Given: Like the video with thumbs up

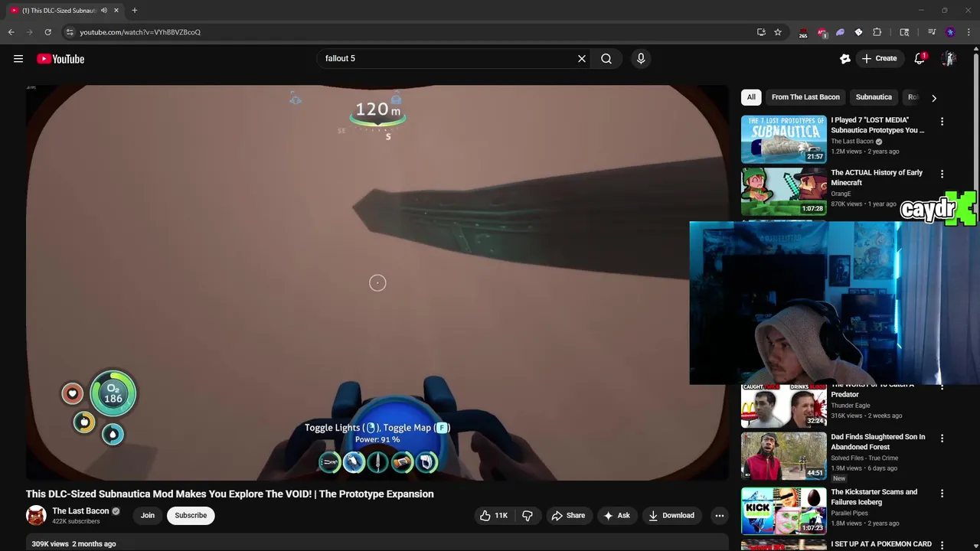Looking at the screenshot, I should 493,516.
